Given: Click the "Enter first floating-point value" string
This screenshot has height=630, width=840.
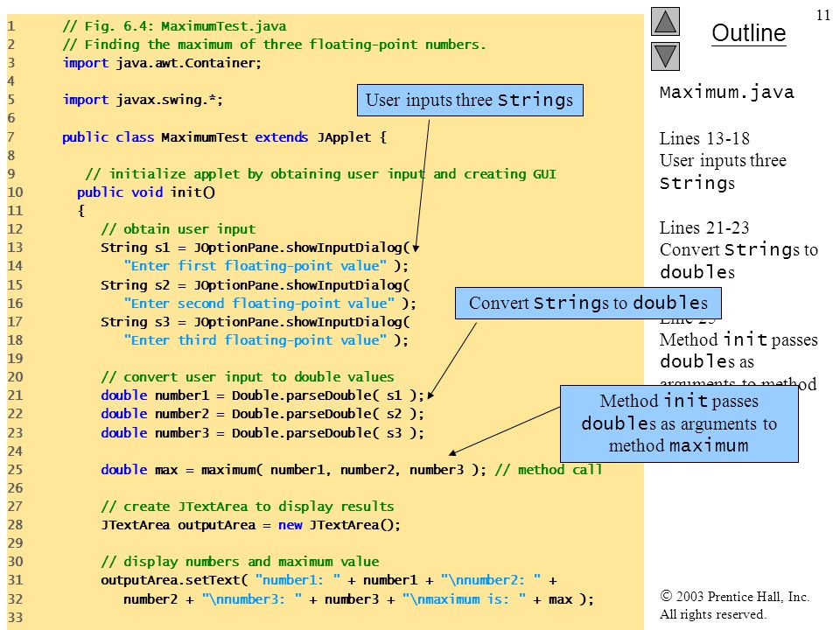Looking at the screenshot, I should click(255, 266).
